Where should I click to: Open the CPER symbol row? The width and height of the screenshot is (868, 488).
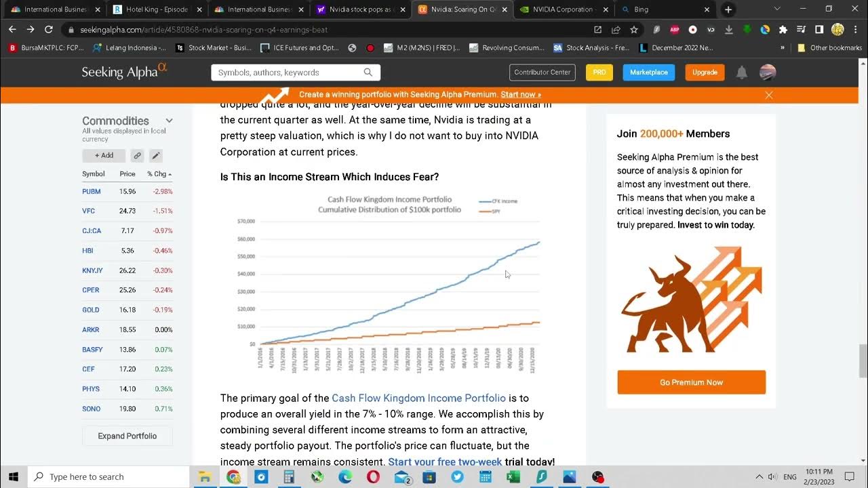click(x=127, y=290)
